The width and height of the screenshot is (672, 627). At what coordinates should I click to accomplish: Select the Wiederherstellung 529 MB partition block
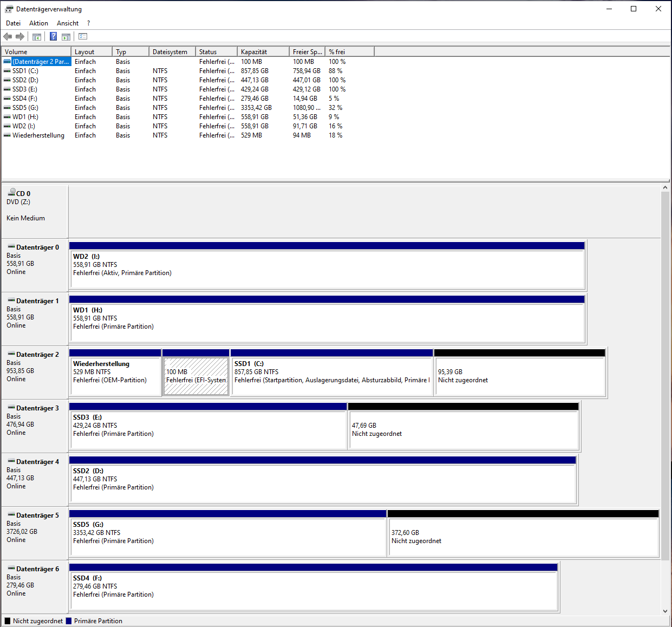click(115, 373)
